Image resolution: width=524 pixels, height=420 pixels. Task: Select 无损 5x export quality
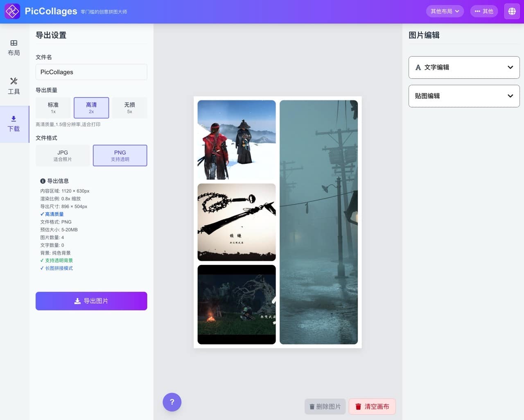pyautogui.click(x=129, y=108)
